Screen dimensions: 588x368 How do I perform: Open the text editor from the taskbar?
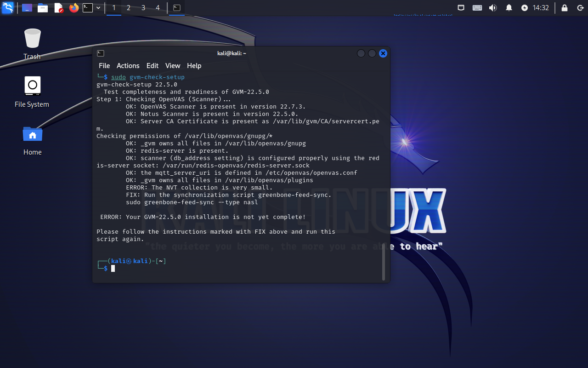tap(58, 7)
